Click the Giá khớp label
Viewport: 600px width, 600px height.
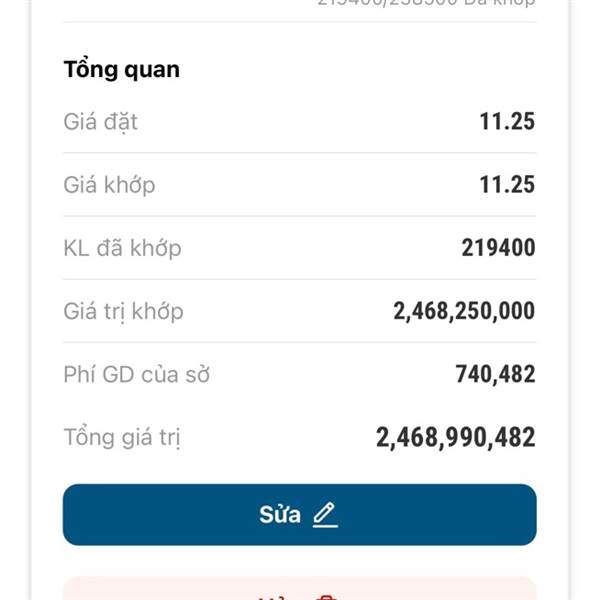pos(109,185)
